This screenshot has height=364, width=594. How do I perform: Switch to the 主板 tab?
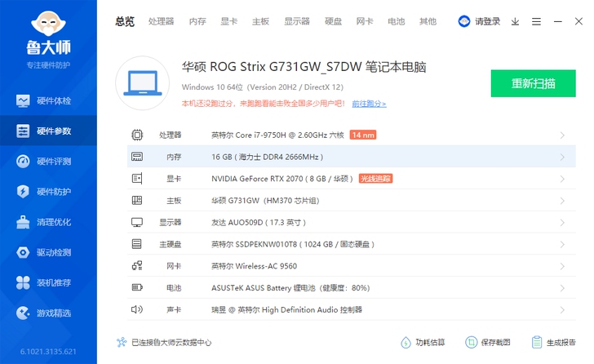click(260, 21)
